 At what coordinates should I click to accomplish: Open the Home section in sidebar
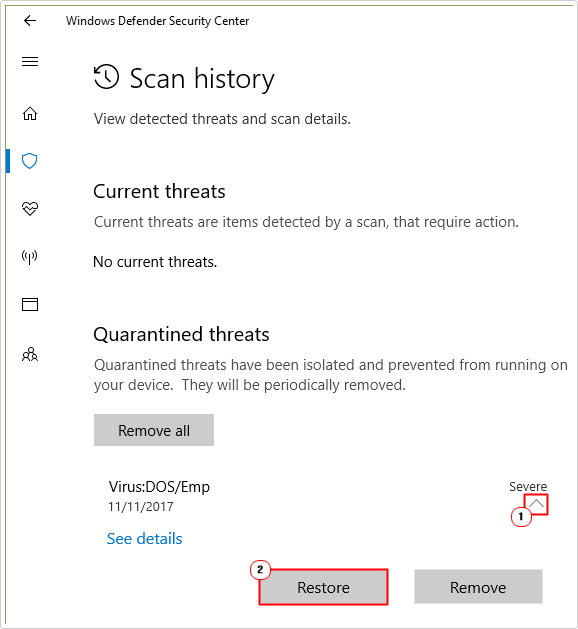click(x=30, y=114)
